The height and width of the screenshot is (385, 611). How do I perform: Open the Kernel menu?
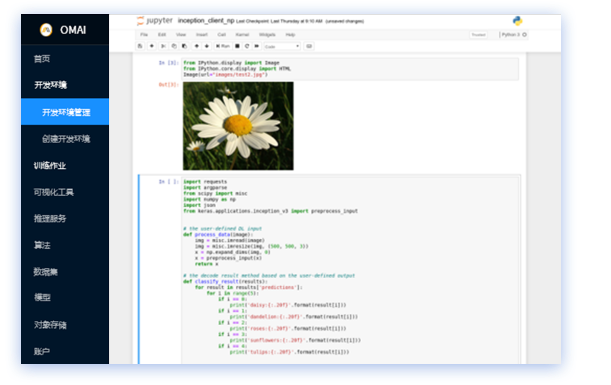pos(242,35)
